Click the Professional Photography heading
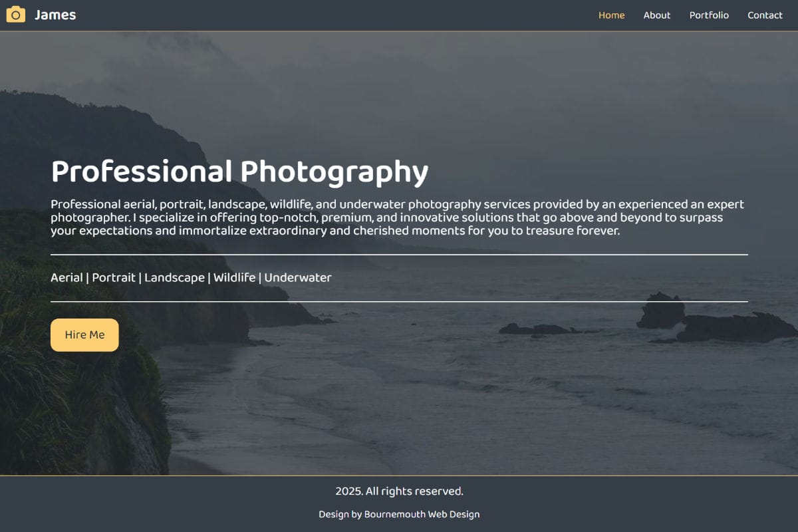Viewport: 798px width, 532px height. click(239, 171)
